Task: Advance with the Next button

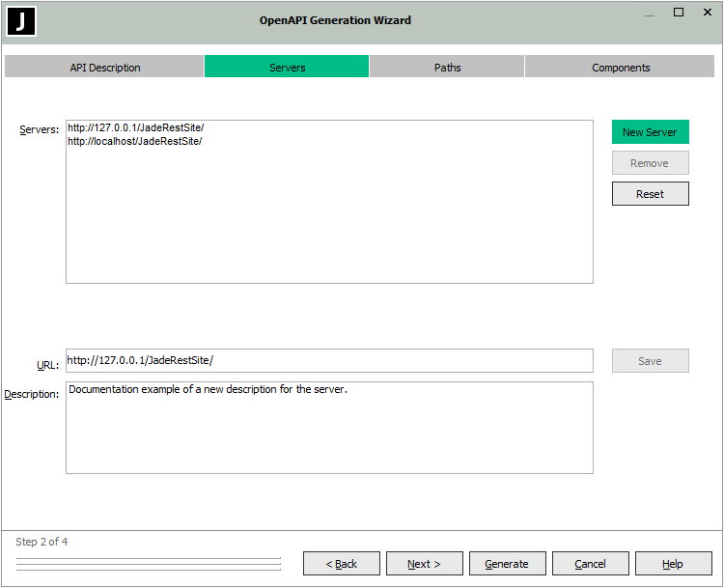Action: click(424, 564)
